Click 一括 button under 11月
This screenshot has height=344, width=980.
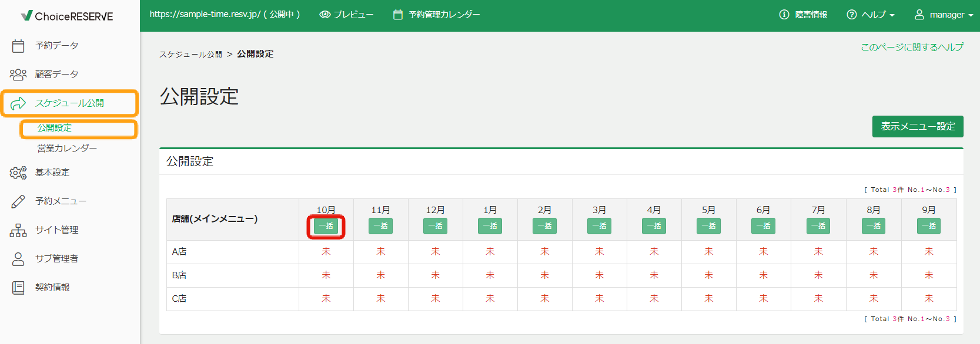(x=381, y=226)
